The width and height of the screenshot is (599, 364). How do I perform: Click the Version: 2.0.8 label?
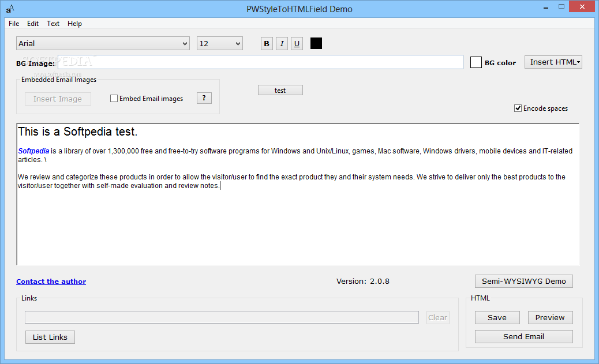click(x=363, y=281)
